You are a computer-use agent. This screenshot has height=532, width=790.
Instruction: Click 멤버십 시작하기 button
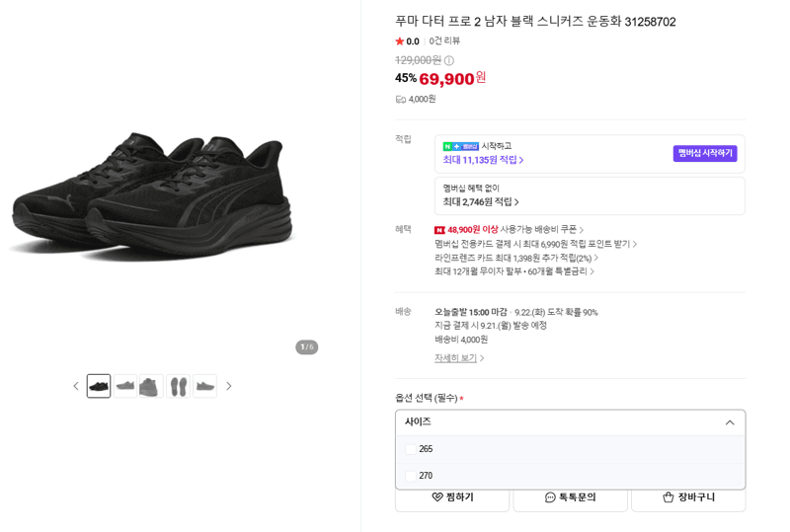coord(705,153)
